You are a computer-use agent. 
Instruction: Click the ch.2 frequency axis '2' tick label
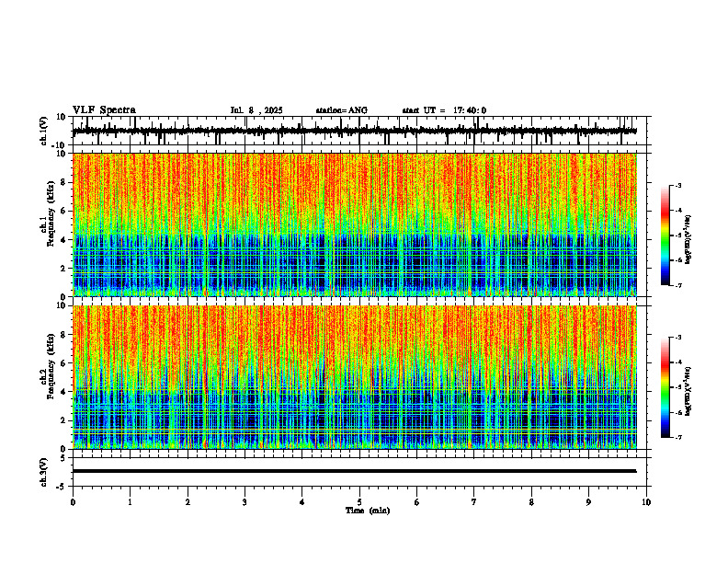tap(64, 420)
